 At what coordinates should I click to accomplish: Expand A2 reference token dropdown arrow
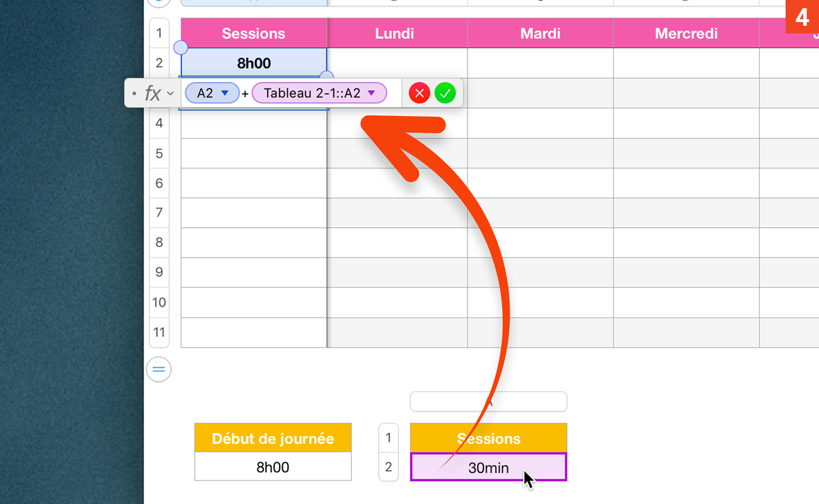(x=225, y=93)
